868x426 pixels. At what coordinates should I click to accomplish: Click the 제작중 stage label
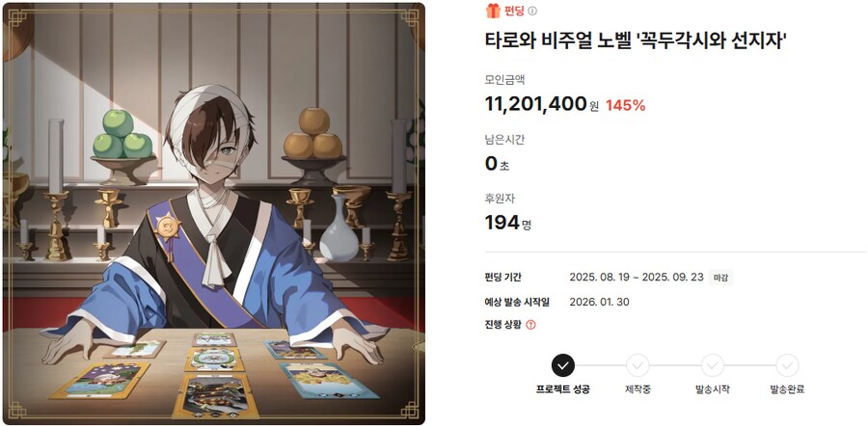637,389
